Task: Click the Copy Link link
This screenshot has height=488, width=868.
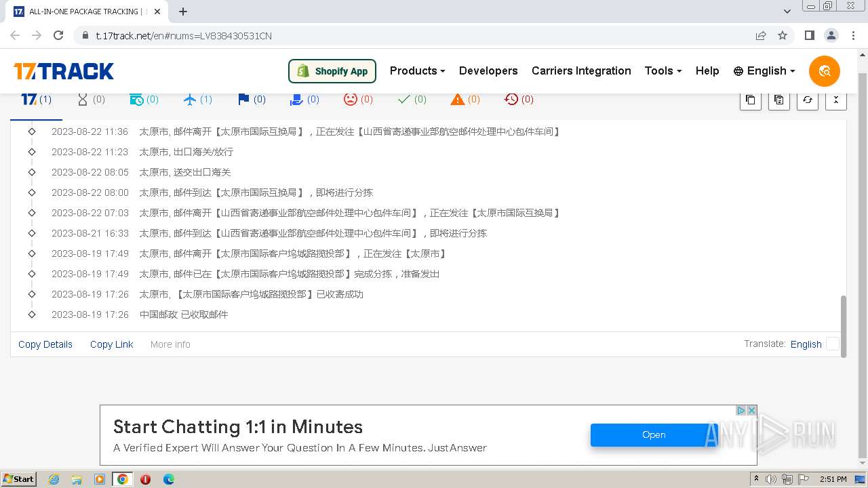Action: click(x=112, y=344)
